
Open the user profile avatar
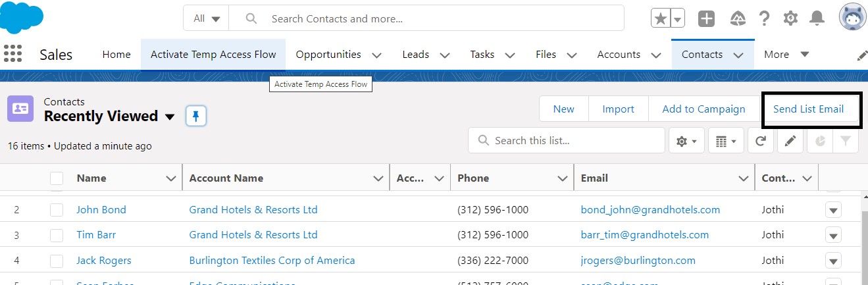tap(852, 18)
